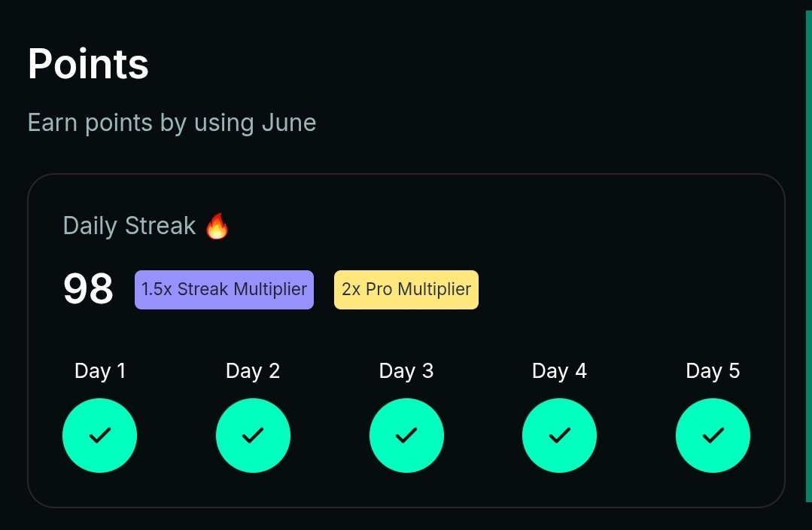Select the Day 3 label
Screen dimensions: 812x530
406,371
